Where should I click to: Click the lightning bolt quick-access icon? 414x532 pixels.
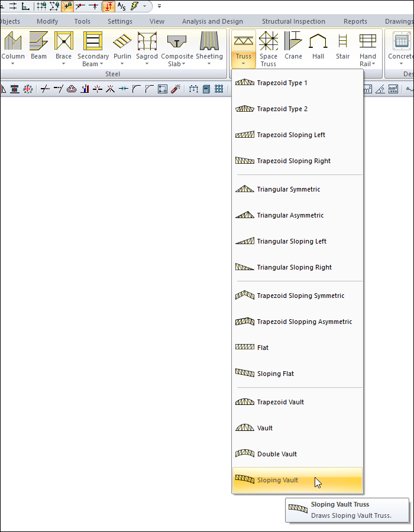tap(134, 6)
